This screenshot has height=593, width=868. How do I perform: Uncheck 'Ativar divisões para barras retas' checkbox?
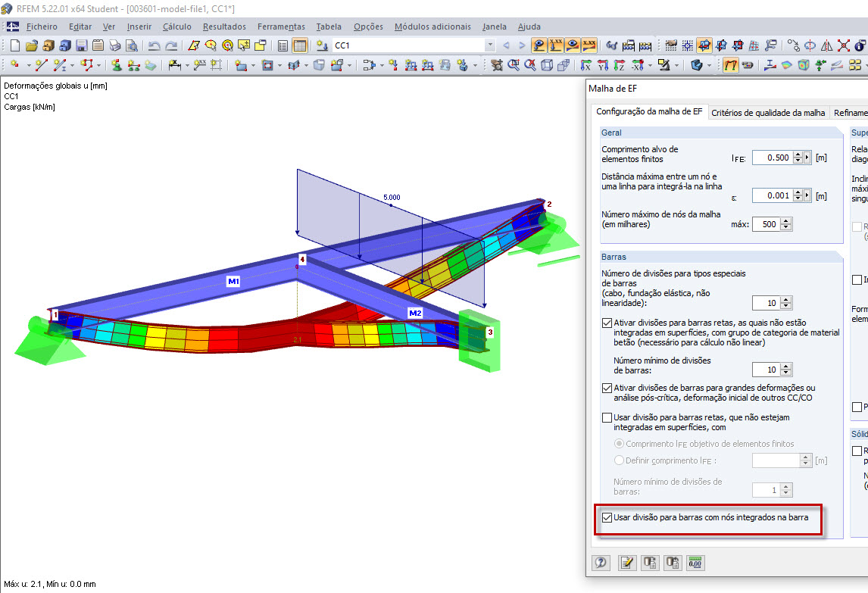pyautogui.click(x=607, y=323)
